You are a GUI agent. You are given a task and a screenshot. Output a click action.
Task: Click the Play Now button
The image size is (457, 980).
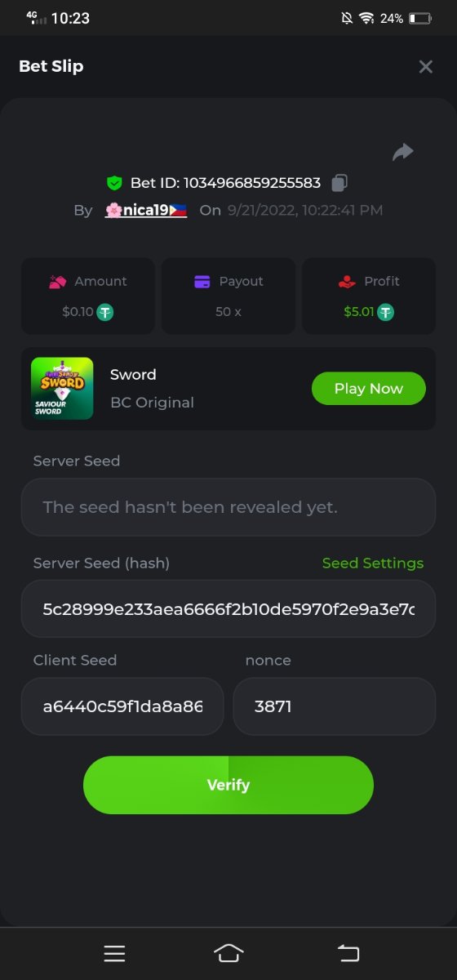pos(369,389)
